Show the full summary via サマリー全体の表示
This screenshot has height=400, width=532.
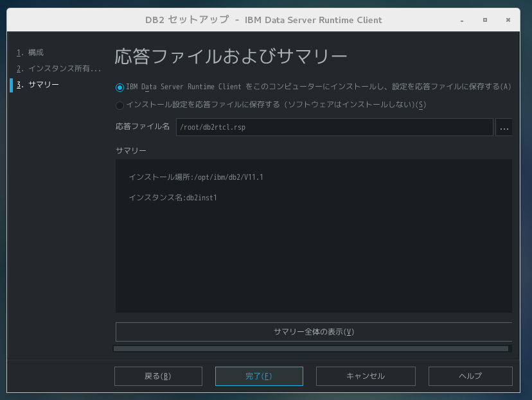point(313,331)
